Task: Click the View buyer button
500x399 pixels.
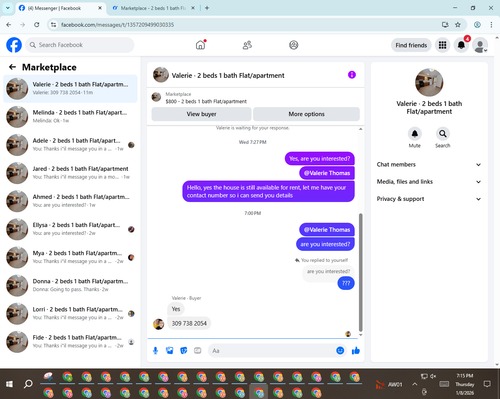Action: coord(201,114)
